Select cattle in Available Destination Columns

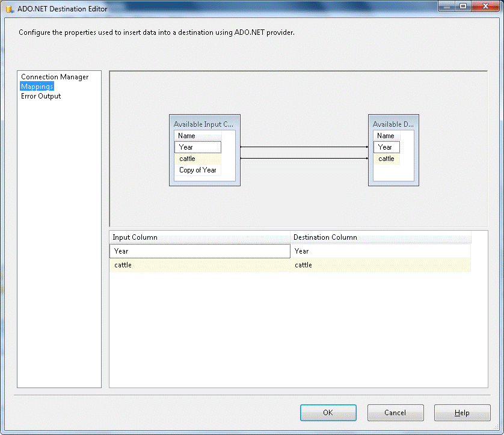(387, 159)
